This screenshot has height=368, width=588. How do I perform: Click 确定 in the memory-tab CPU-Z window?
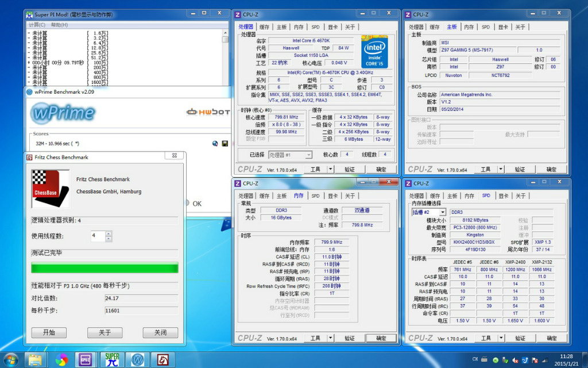tap(381, 338)
